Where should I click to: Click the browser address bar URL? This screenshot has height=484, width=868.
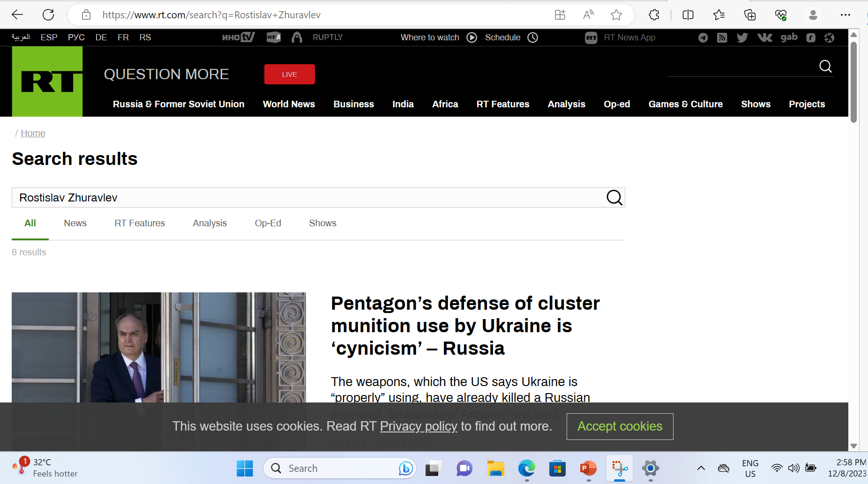click(211, 15)
